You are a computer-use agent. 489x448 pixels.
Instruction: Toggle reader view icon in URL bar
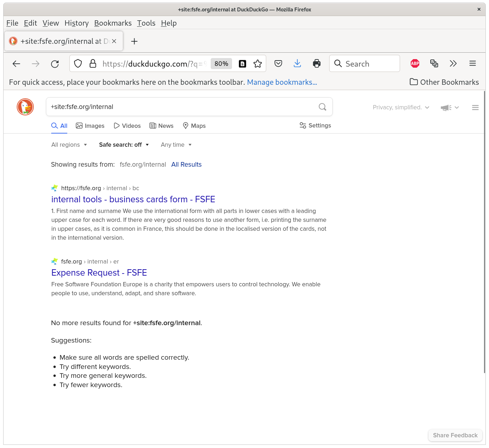242,64
